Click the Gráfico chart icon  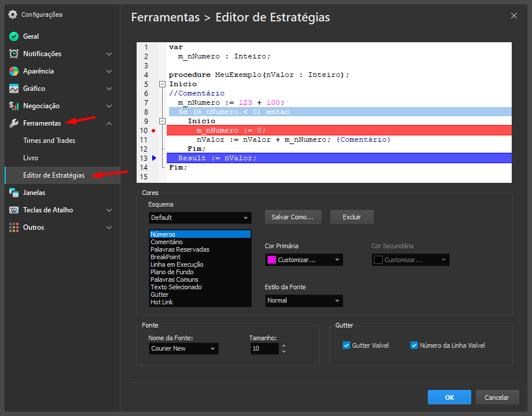pyautogui.click(x=14, y=89)
